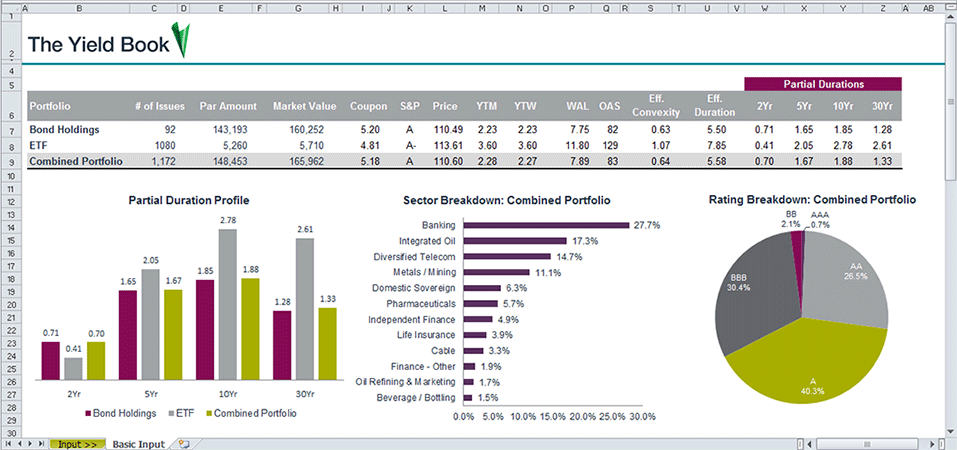Click the 113.61 price cell

449,146
